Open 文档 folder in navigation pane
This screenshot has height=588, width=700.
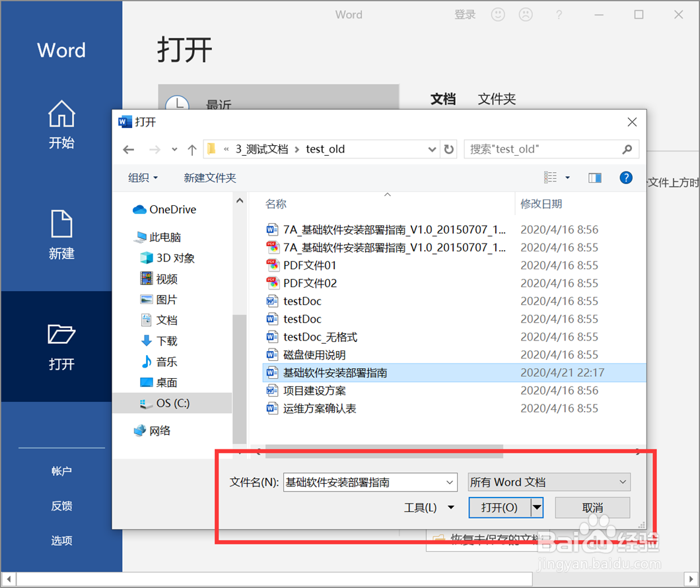(x=159, y=320)
